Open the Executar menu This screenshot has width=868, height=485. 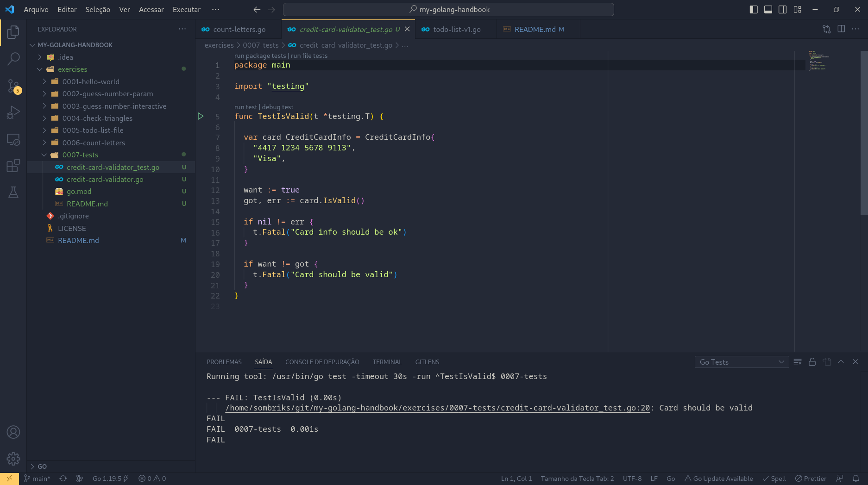coord(186,9)
